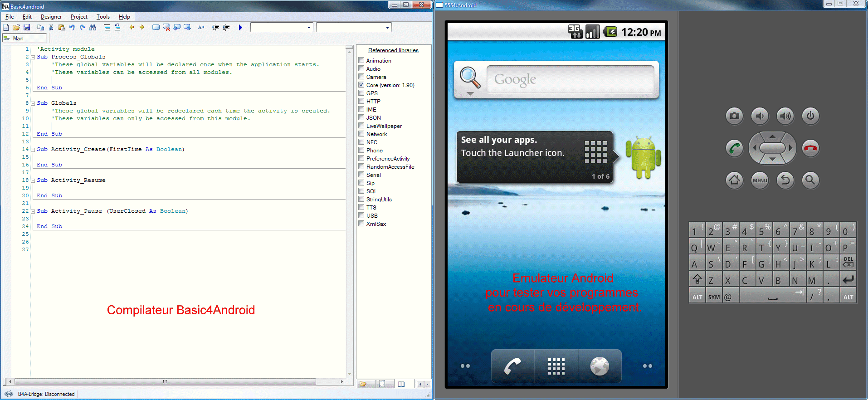
Task: Navigate forward with the right yellow arrow
Action: [142, 28]
